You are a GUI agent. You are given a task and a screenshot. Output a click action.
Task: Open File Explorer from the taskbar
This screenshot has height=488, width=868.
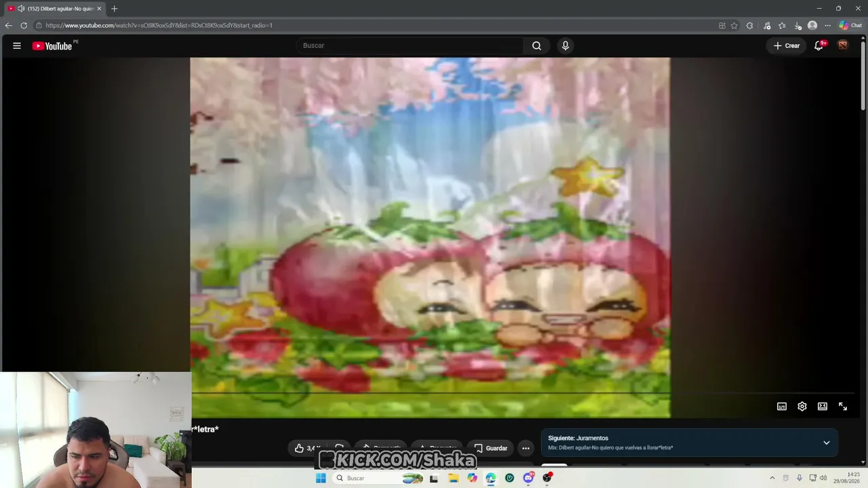(x=453, y=478)
